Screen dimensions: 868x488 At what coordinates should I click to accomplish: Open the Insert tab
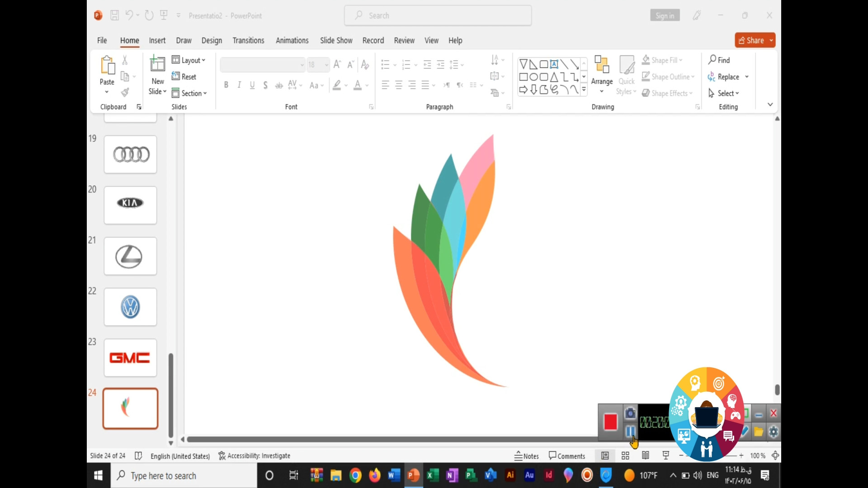[157, 40]
